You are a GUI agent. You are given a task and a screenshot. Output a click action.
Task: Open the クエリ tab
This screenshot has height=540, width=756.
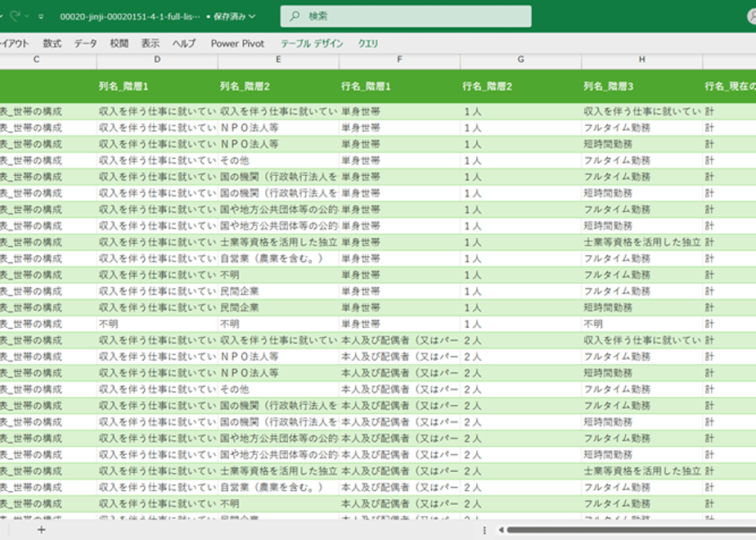[x=368, y=43]
